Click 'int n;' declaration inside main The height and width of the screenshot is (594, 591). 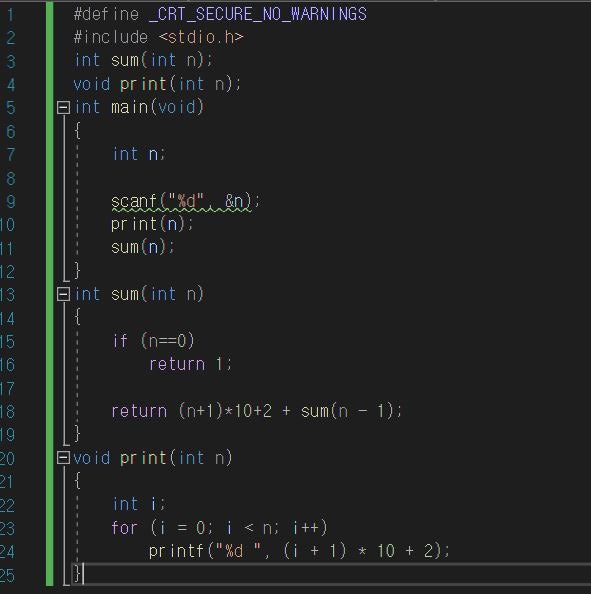[139, 155]
